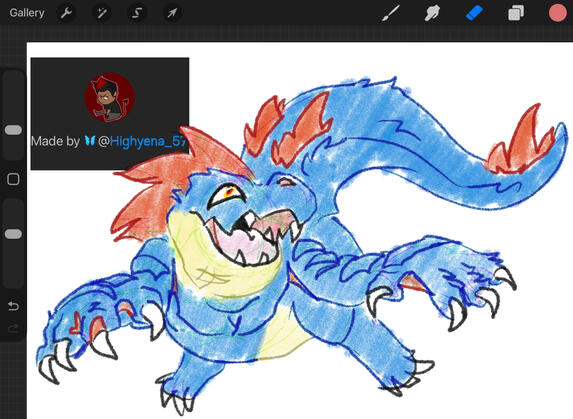Viewport: 573px width, 419px height.
Task: Activate the Selection tool
Action: 136,13
